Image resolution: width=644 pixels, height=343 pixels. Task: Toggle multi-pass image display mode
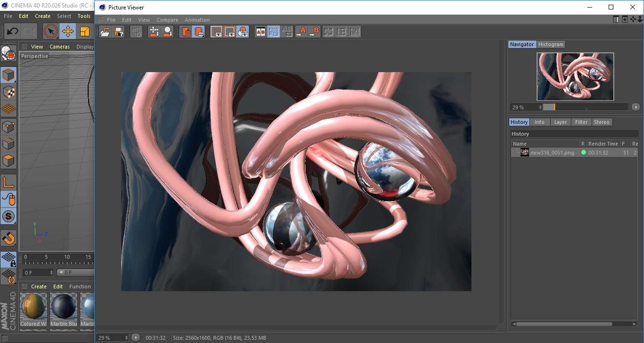tap(230, 32)
